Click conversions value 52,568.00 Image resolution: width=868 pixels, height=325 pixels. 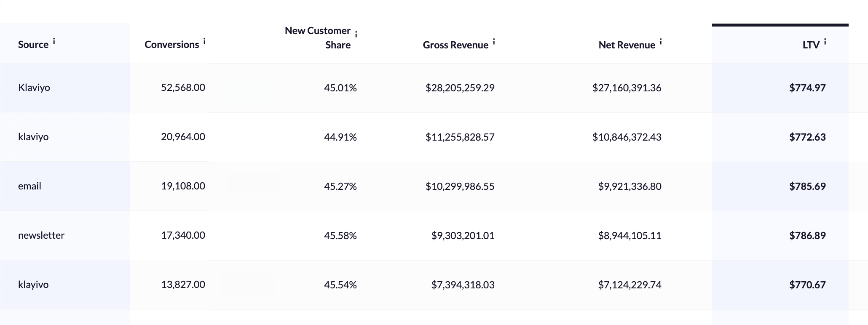tap(183, 88)
